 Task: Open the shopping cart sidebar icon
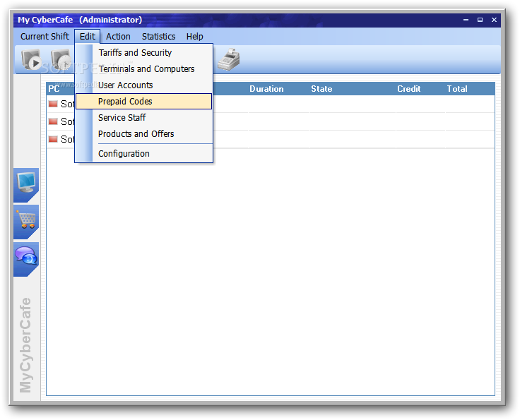point(26,222)
